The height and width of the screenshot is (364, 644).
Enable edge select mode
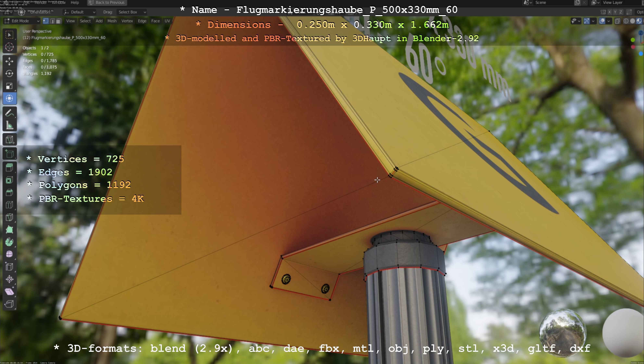coord(52,21)
